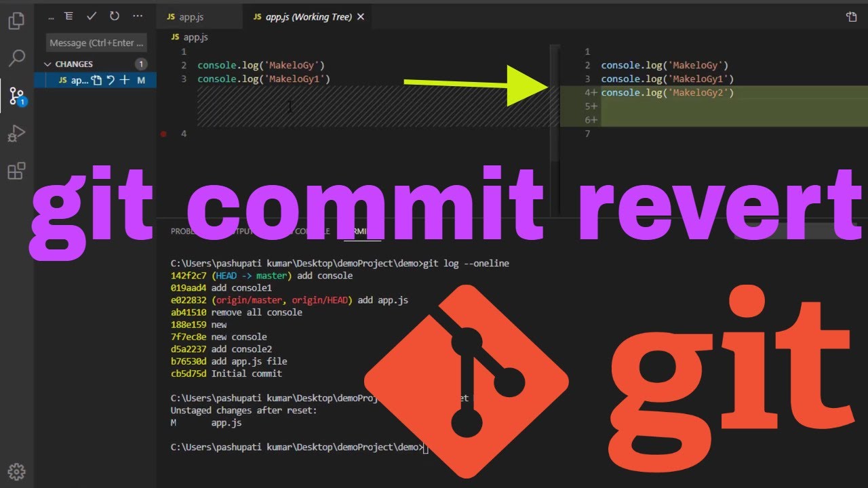Click 'Unstaged changes after reset:' terminal text
868x488 pixels.
244,410
